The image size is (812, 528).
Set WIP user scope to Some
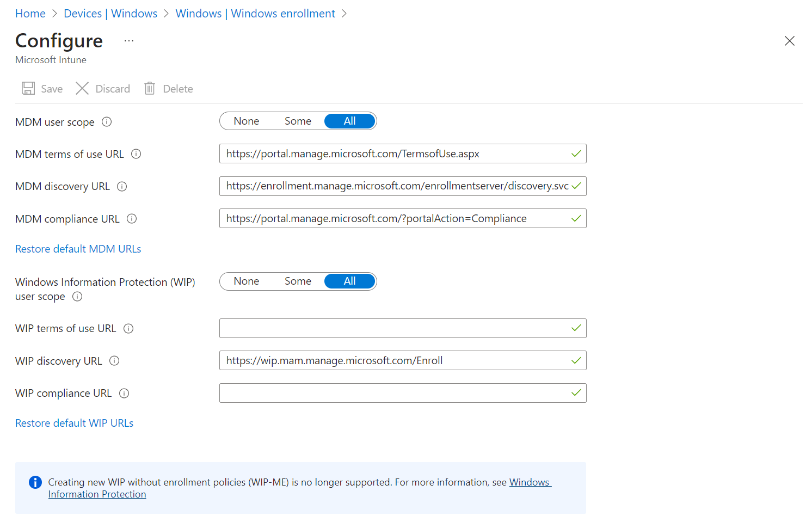click(298, 281)
